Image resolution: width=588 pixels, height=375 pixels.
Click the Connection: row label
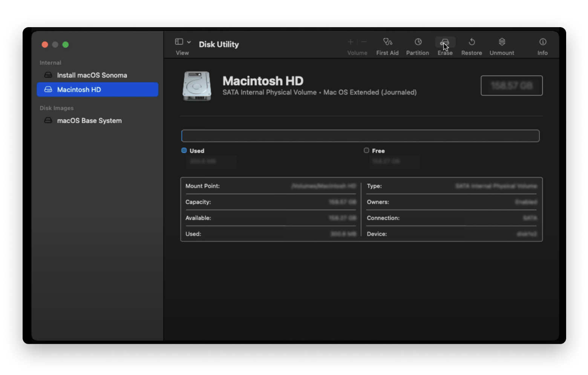coord(383,218)
